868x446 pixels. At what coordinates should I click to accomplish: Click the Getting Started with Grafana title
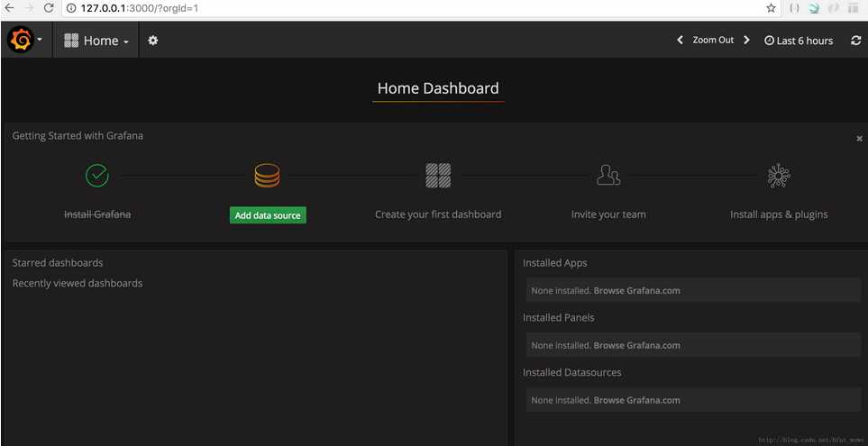(x=78, y=135)
